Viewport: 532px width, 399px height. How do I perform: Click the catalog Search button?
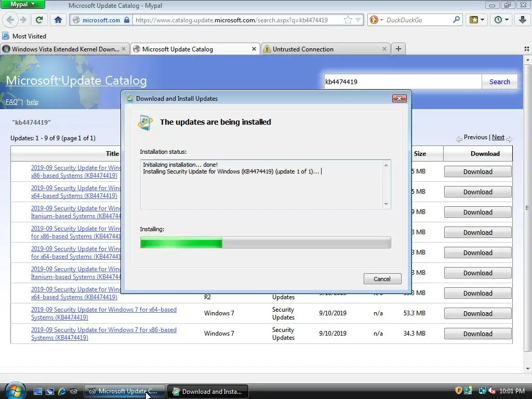[499, 82]
